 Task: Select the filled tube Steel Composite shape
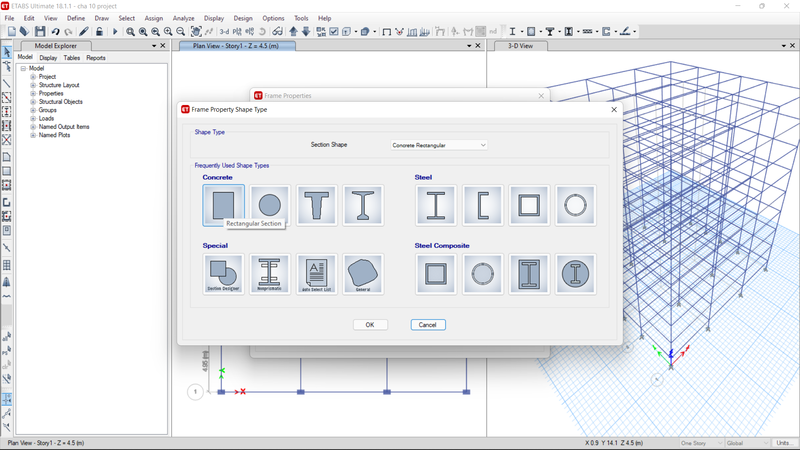pyautogui.click(x=436, y=274)
